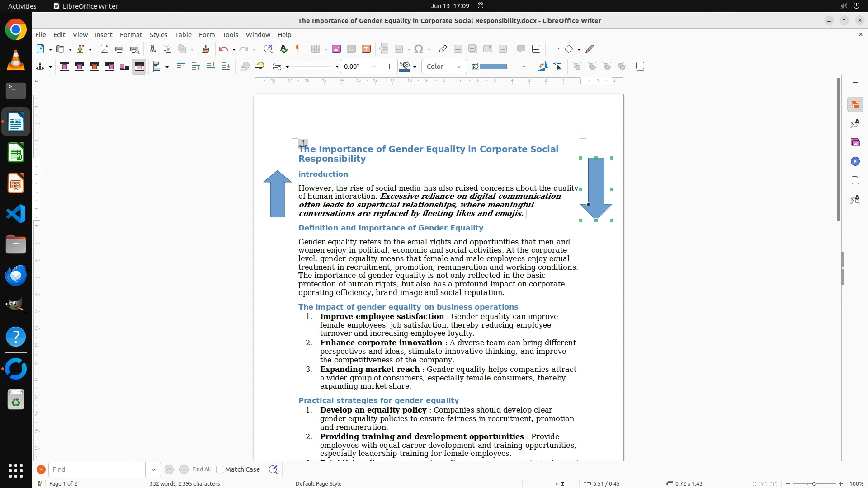Click the blue fill color swatch
The image size is (868, 488).
493,67
